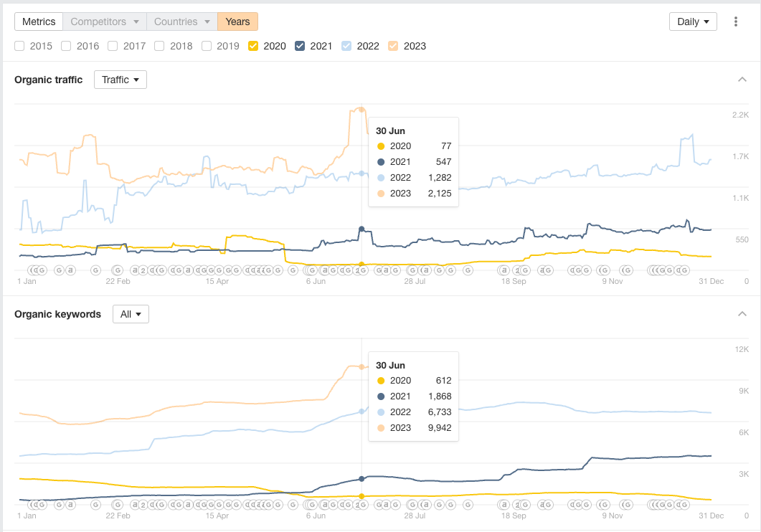This screenshot has height=532, width=761.
Task: Click the value 547 in the traffic tooltip
Action: click(443, 162)
